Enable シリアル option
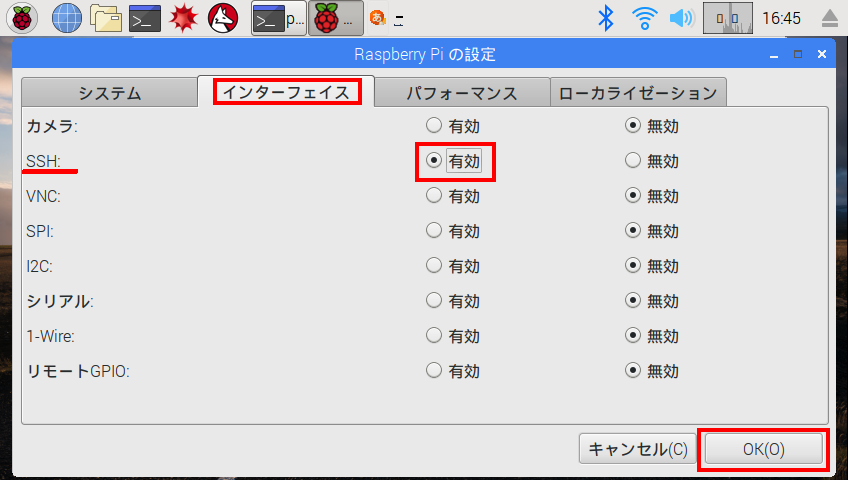Screen dimensions: 848x480 (x=453, y=301)
